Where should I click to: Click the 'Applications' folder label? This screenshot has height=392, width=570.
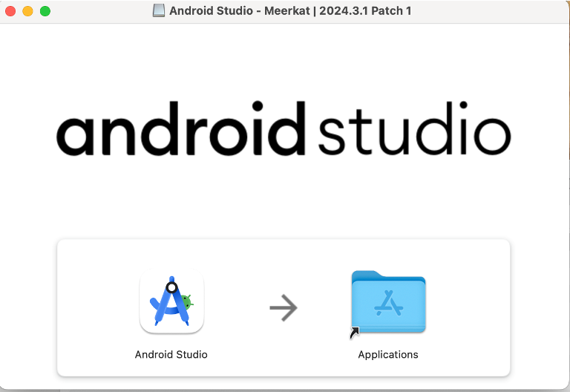[x=388, y=355]
